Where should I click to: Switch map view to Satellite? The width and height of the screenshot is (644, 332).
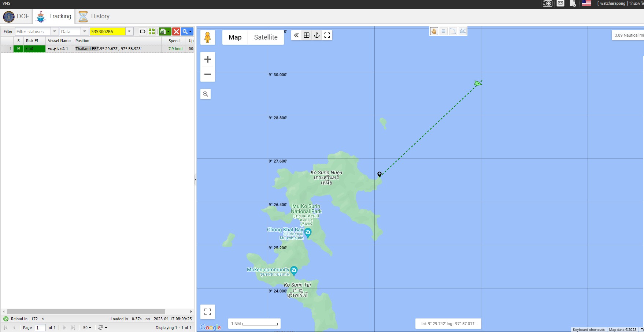click(266, 37)
